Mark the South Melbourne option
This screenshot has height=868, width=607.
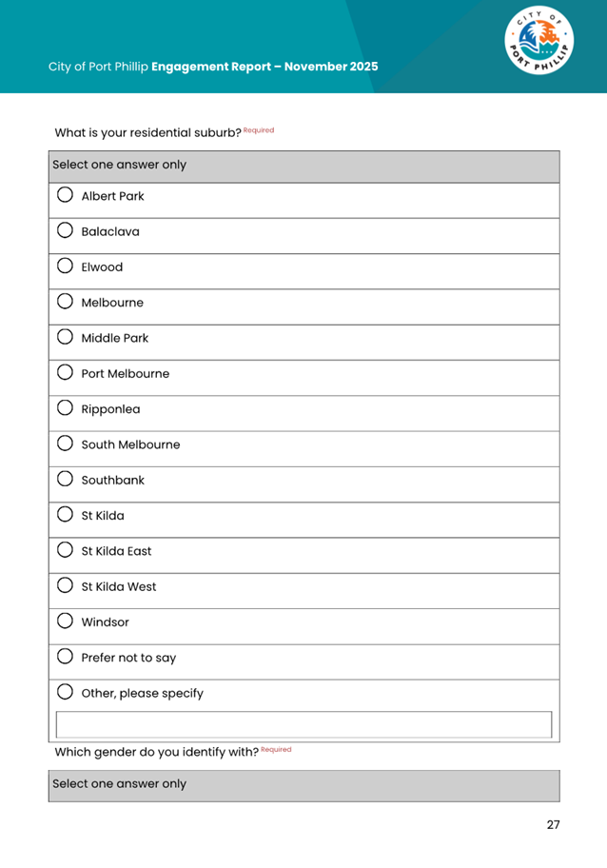[66, 444]
